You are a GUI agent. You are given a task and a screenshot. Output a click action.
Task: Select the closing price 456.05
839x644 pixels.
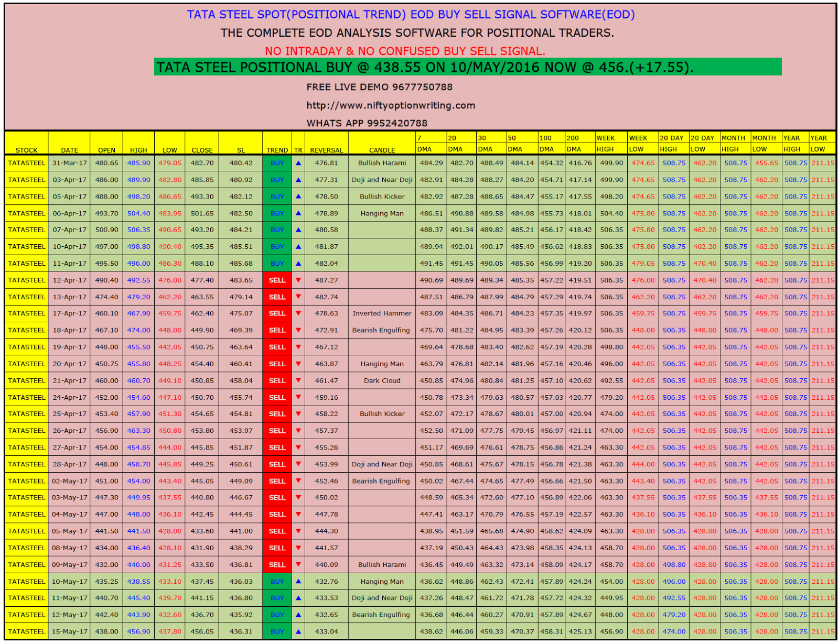(202, 631)
